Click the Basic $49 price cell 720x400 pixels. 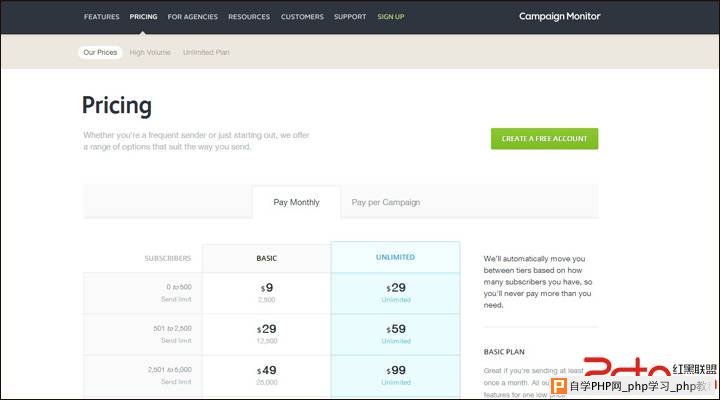266,376
